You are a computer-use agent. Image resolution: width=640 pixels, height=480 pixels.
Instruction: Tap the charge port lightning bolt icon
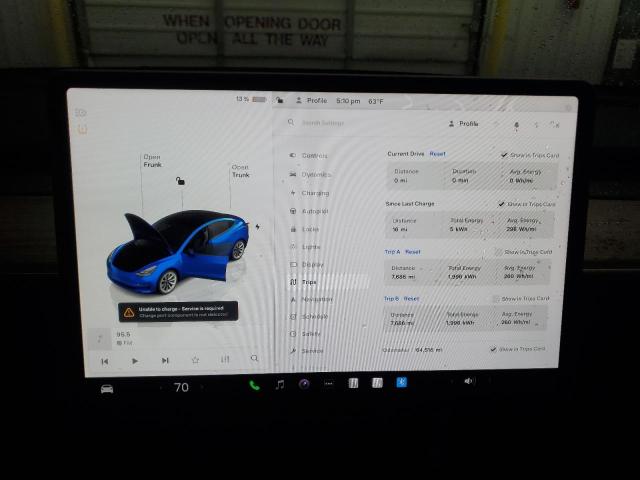pos(258,227)
